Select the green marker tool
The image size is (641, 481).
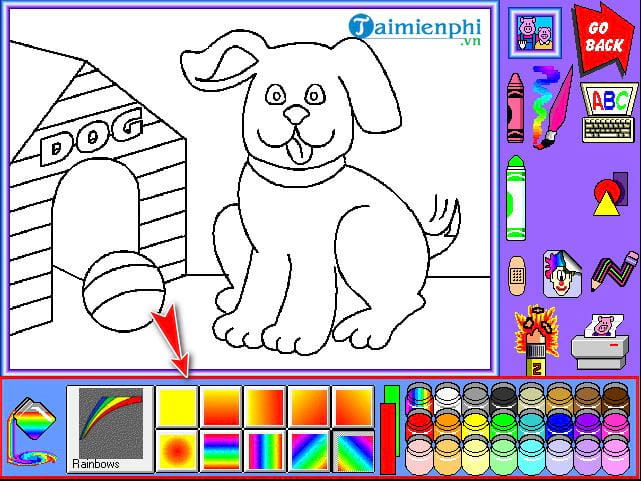click(x=516, y=199)
